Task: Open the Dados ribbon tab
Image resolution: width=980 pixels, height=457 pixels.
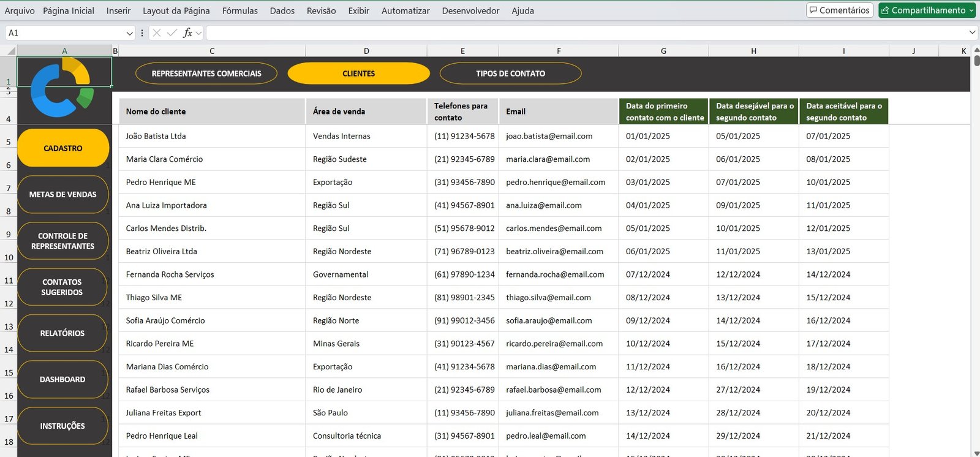Action: (282, 10)
